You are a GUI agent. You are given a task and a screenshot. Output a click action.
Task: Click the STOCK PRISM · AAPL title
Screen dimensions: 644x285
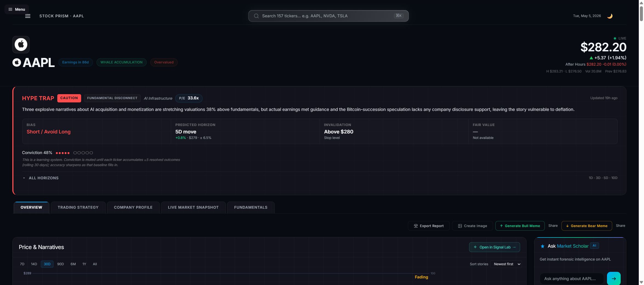tap(62, 16)
